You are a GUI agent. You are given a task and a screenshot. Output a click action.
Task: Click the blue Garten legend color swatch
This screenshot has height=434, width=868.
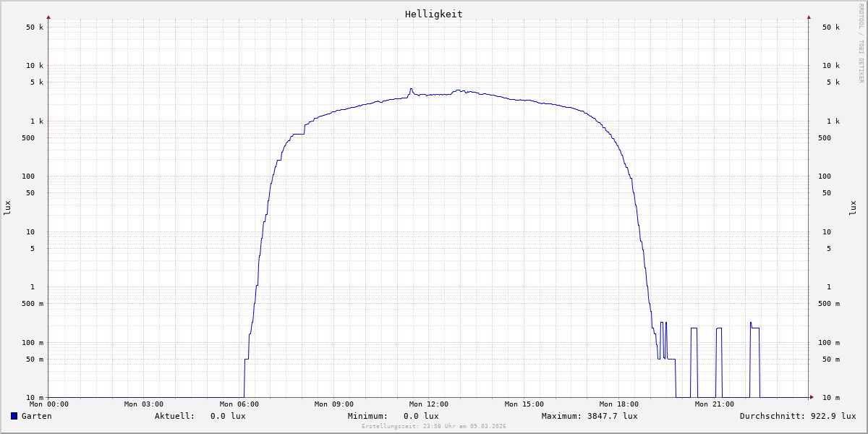14,416
